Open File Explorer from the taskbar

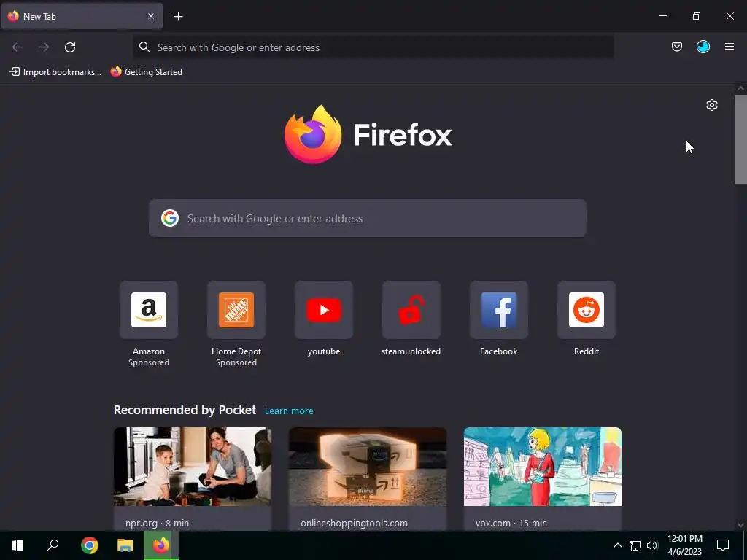125,545
